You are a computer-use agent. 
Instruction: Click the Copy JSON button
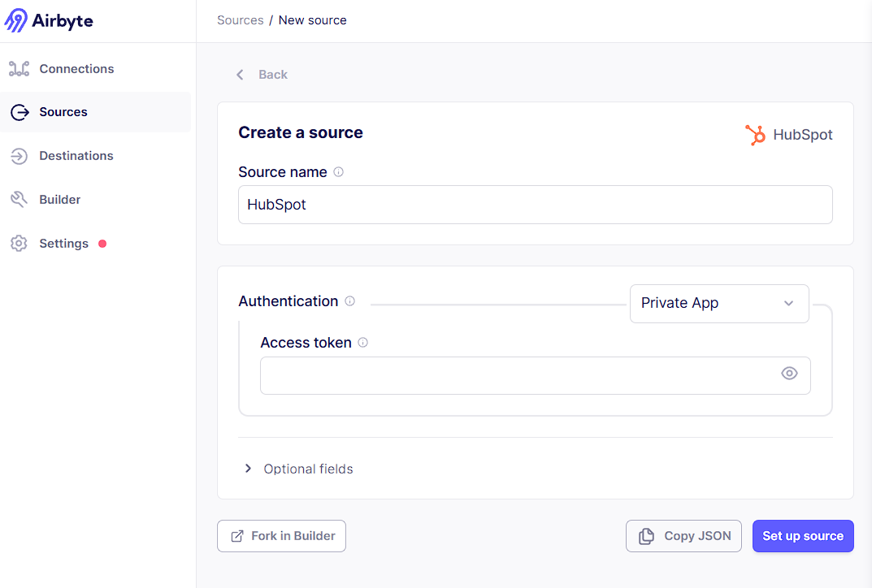(x=683, y=536)
